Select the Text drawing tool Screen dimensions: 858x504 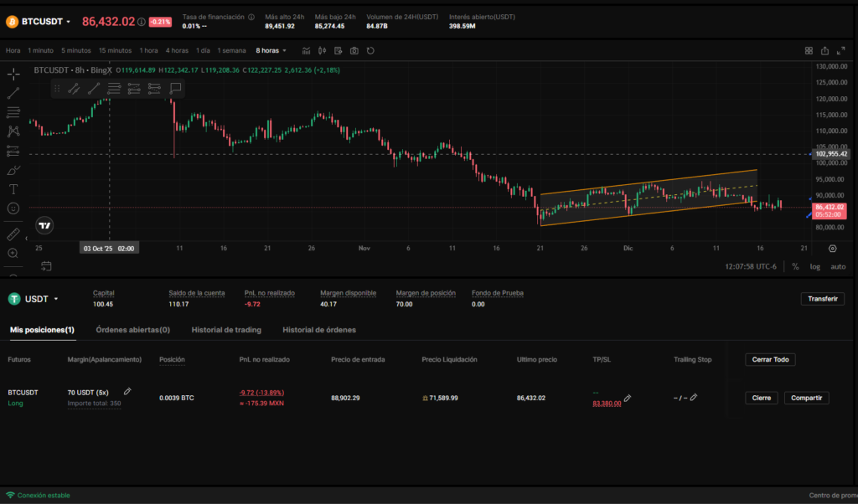pos(13,189)
